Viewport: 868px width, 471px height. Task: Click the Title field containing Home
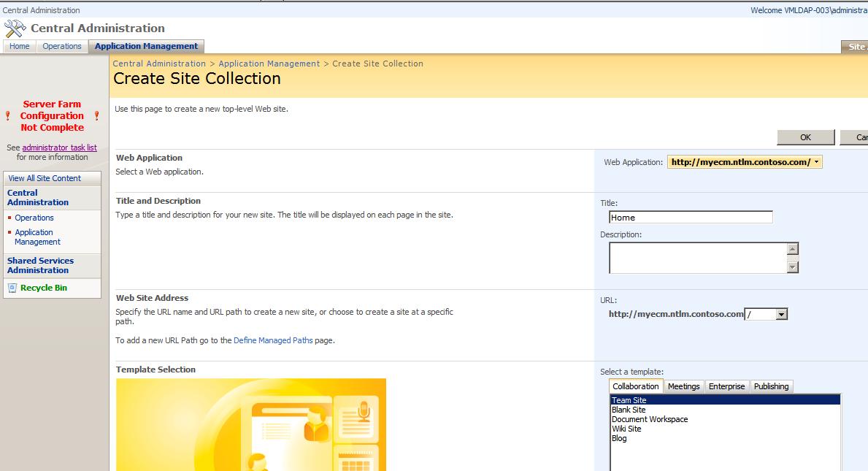(690, 216)
